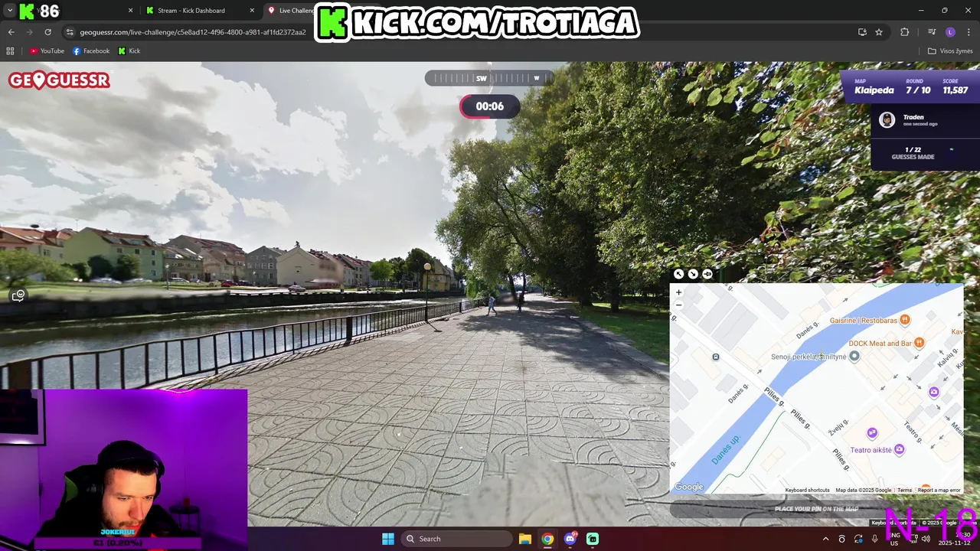Switch to the Stream - Kick Dashboard tab
The height and width of the screenshot is (551, 980).
tap(191, 11)
